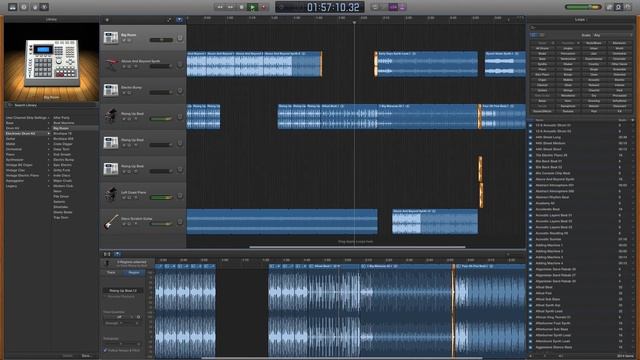Toggle the Loop Browser button

tap(619, 7)
